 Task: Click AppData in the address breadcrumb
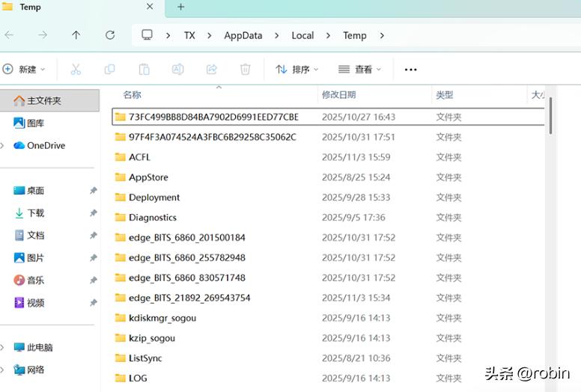pos(243,36)
